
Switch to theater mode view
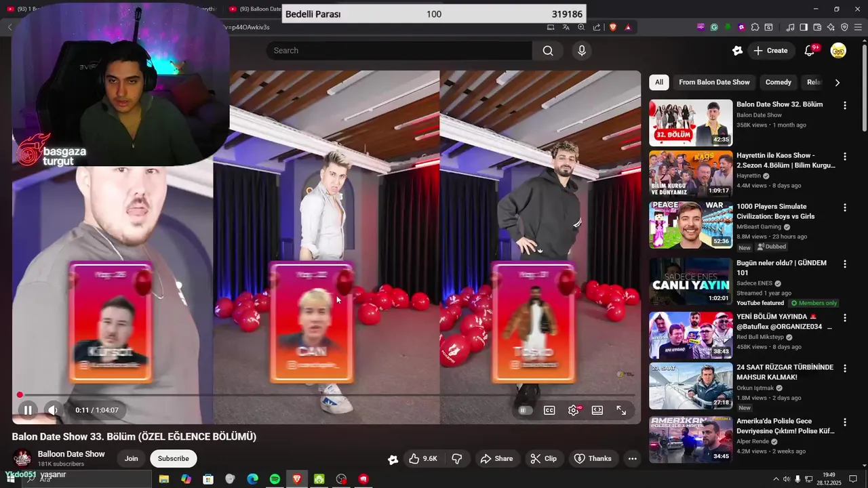coord(597,410)
